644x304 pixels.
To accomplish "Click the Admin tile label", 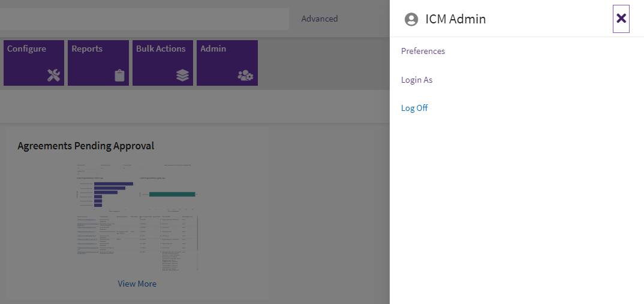I will pyautogui.click(x=213, y=49).
